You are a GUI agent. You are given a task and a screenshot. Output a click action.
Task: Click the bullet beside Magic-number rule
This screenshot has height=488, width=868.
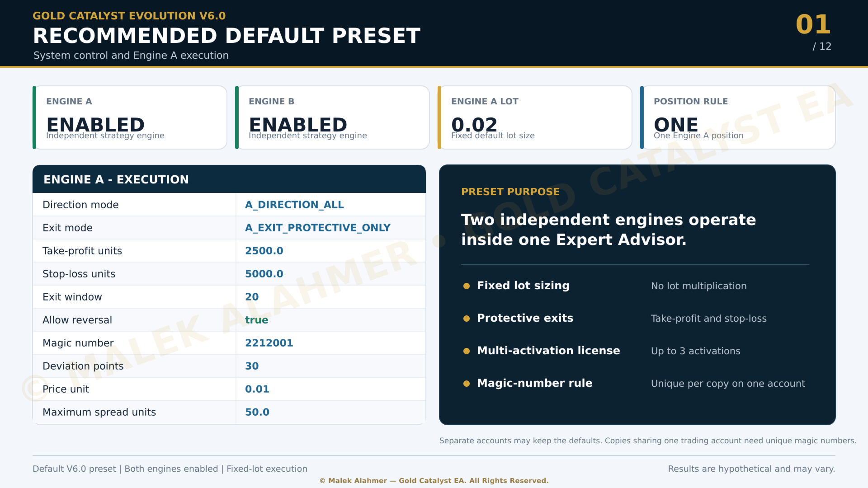(x=467, y=384)
